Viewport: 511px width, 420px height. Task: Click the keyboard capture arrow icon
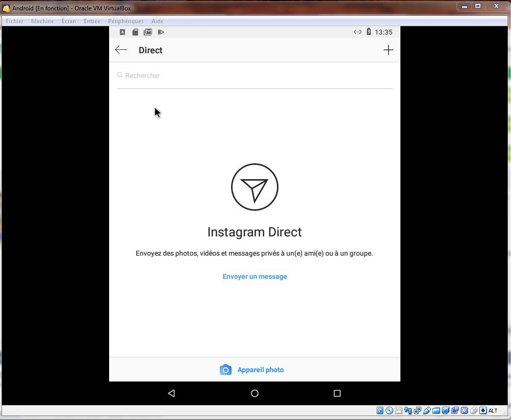[x=483, y=411]
